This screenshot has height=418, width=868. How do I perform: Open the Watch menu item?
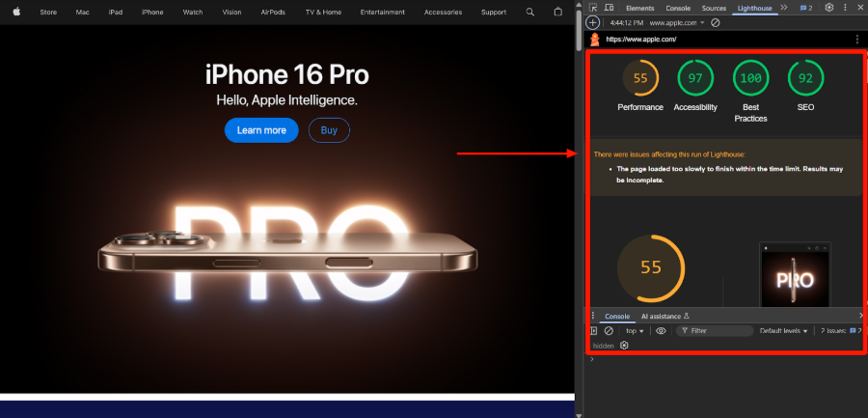tap(193, 12)
